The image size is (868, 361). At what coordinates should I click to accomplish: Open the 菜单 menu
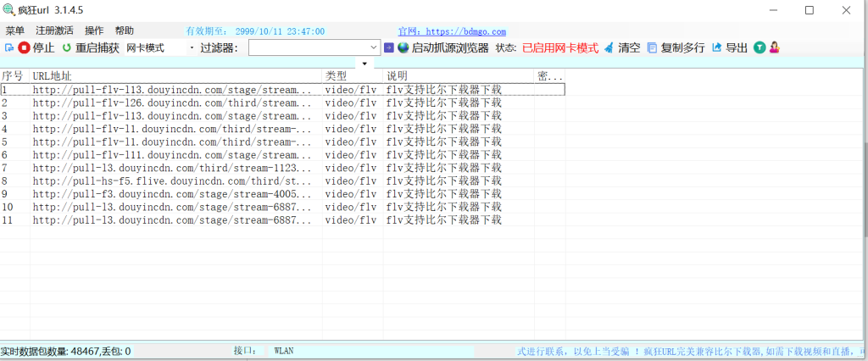[x=15, y=31]
